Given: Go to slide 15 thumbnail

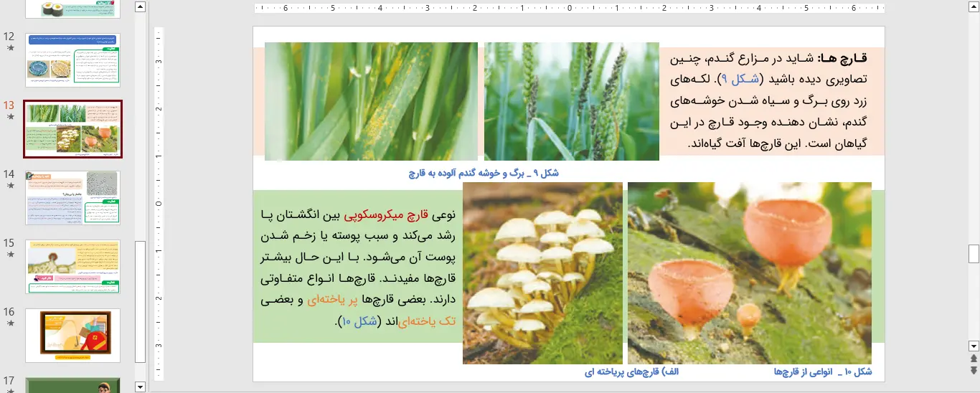Looking at the screenshot, I should [73, 267].
